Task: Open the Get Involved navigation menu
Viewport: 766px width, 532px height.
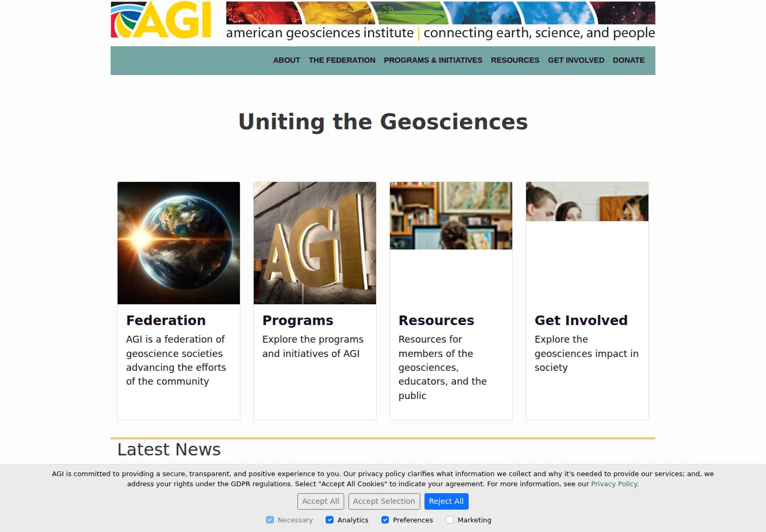Action: coord(576,60)
